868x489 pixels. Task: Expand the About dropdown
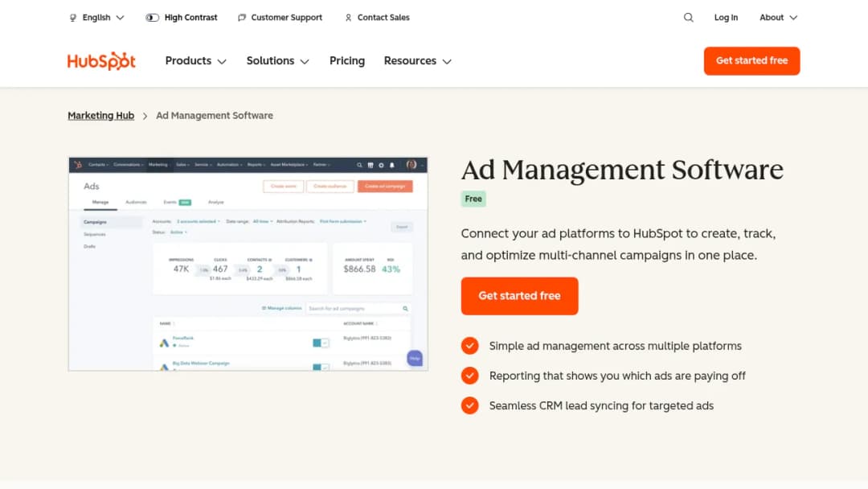(x=778, y=18)
